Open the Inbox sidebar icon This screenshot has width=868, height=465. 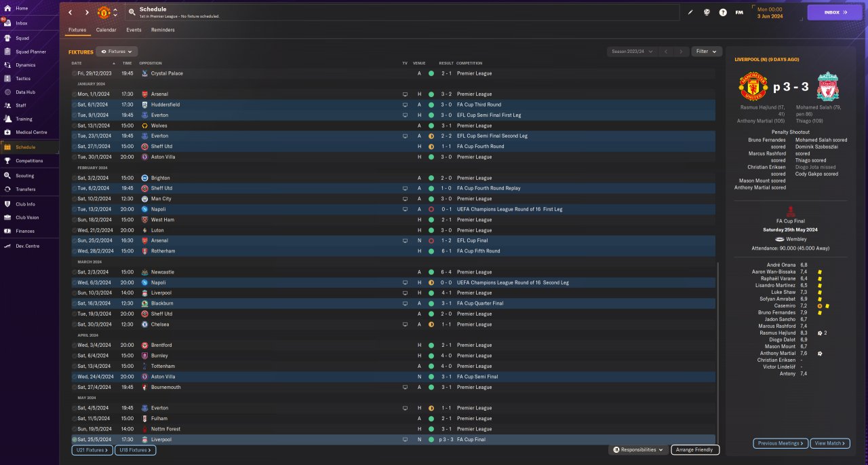(x=7, y=23)
